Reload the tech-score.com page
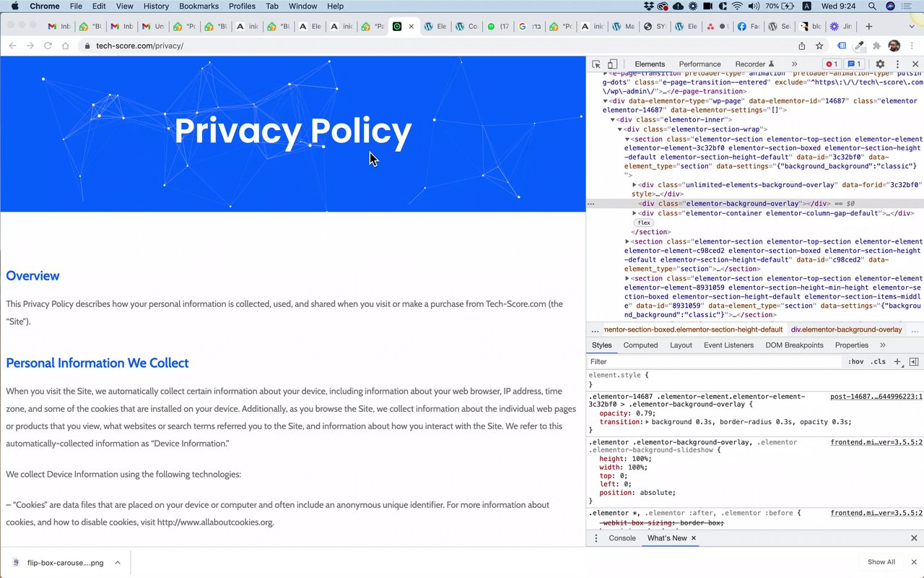924x578 pixels. point(48,46)
